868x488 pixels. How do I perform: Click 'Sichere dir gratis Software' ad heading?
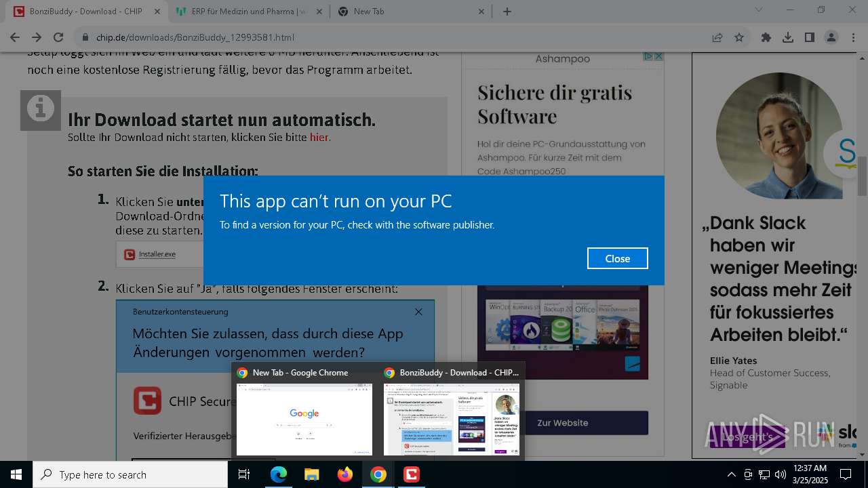click(555, 104)
